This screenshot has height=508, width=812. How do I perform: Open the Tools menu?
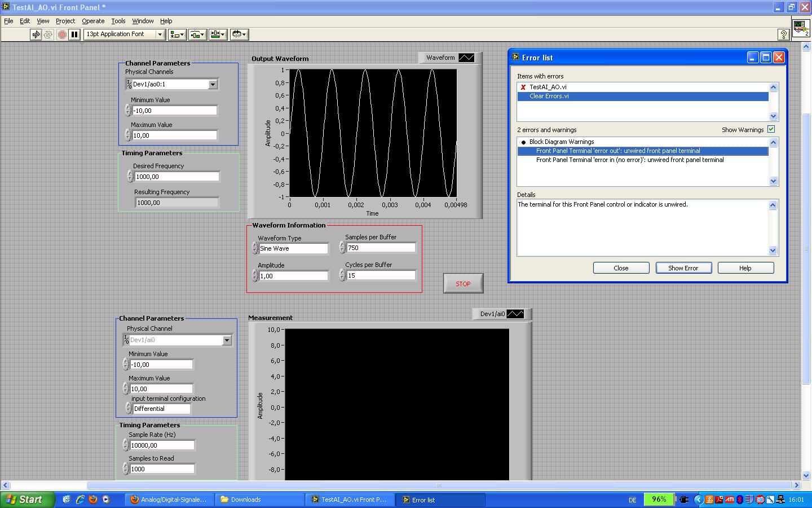[x=118, y=21]
